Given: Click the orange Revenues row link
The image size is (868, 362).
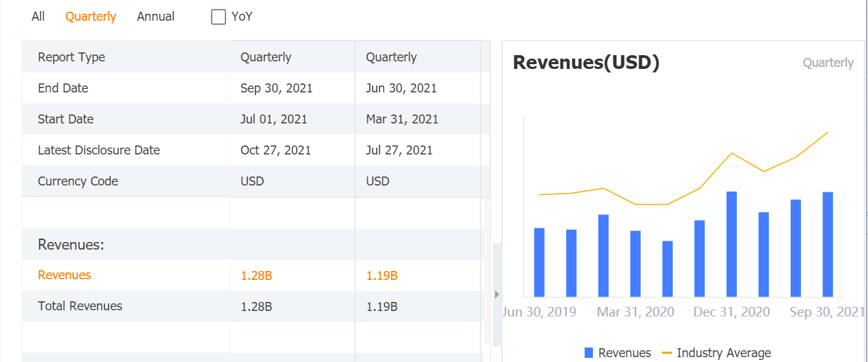Looking at the screenshot, I should [x=64, y=275].
